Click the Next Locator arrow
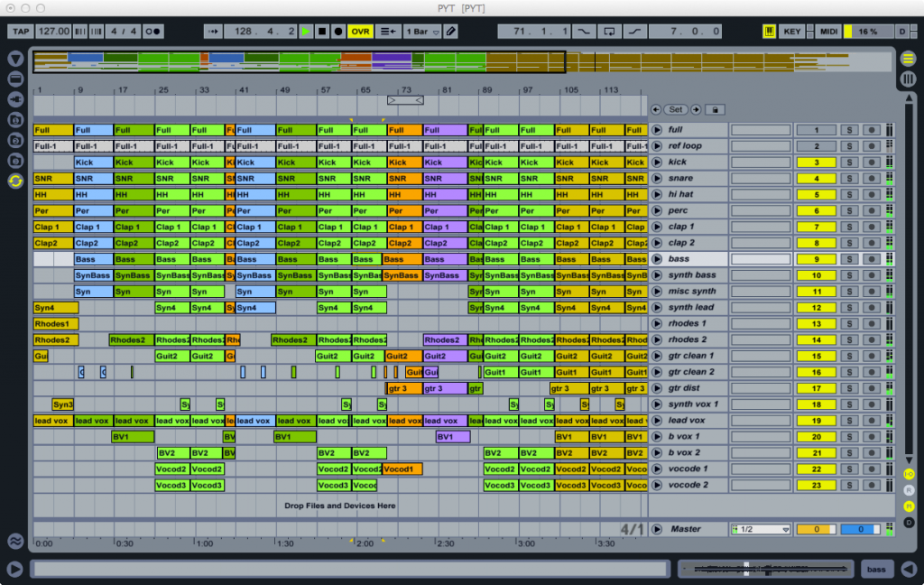The image size is (924, 585). [x=696, y=110]
